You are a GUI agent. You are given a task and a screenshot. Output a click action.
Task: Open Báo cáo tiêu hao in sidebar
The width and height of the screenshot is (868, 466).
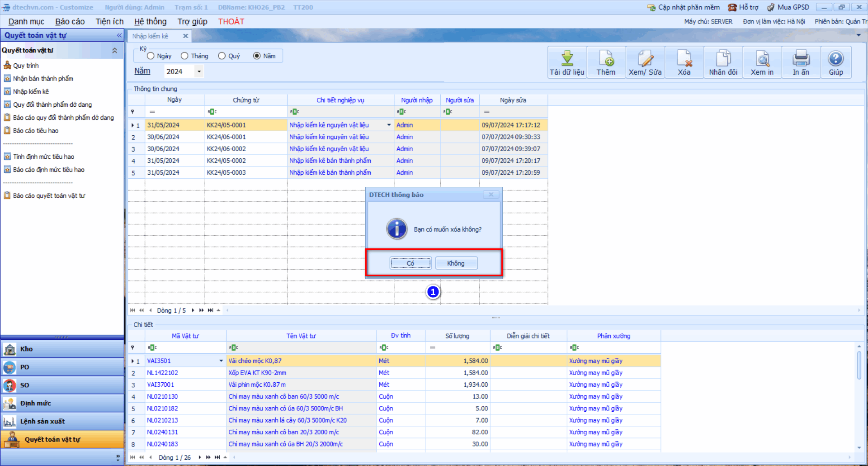coord(36,131)
